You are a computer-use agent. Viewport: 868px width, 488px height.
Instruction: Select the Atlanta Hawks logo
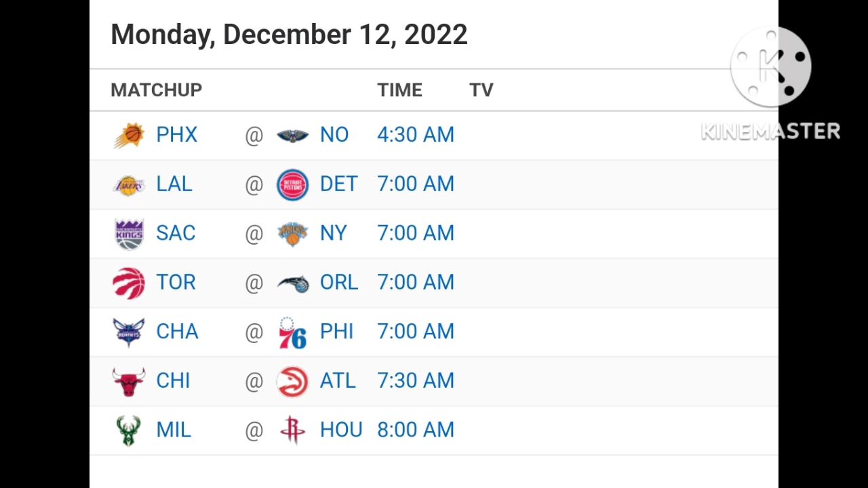point(293,382)
